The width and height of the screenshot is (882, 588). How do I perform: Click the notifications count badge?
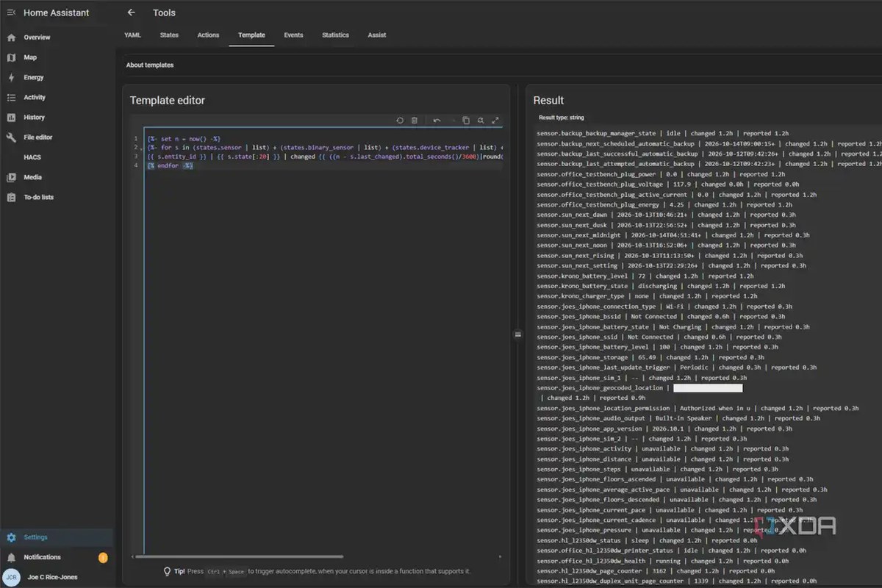tap(103, 558)
